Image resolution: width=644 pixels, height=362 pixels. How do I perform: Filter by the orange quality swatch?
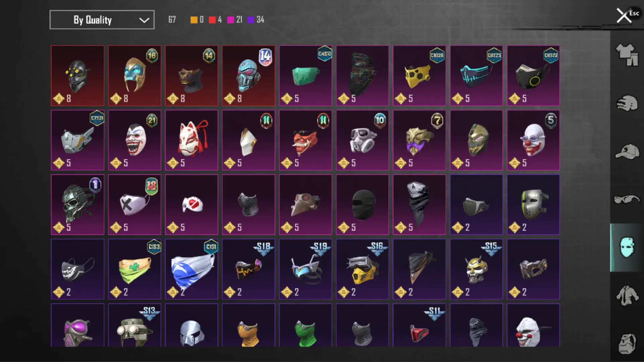(194, 20)
